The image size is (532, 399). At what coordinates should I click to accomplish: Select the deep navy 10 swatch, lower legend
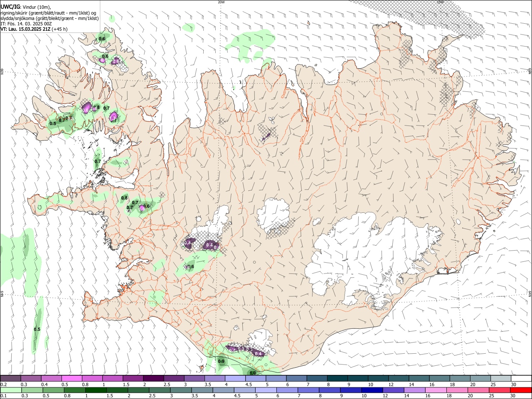372,390
